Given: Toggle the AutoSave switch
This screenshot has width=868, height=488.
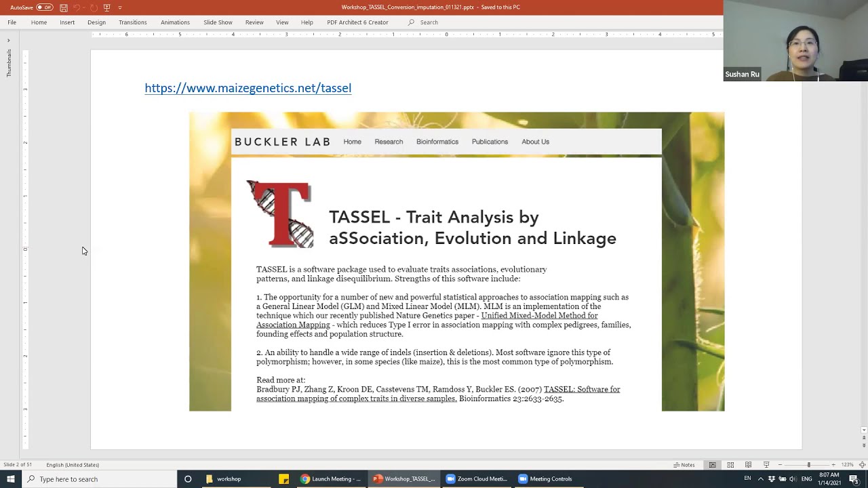Looking at the screenshot, I should click(x=45, y=7).
